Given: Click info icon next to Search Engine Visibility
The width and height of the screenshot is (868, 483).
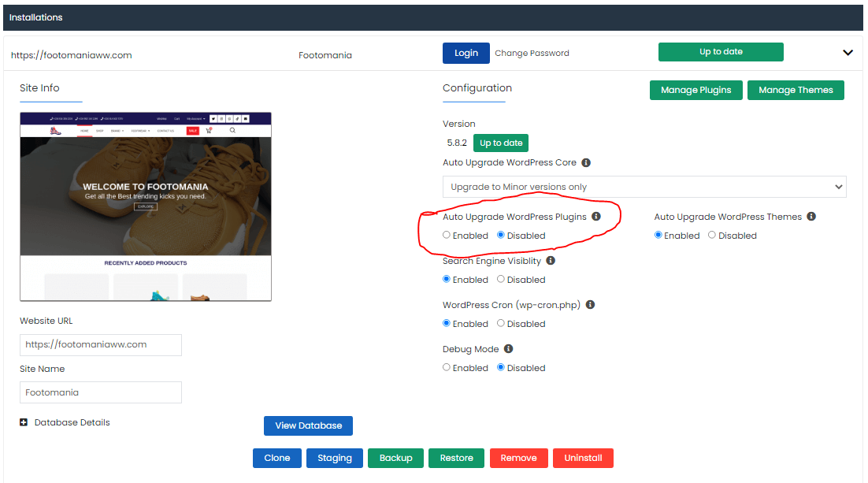Looking at the screenshot, I should click(x=551, y=261).
